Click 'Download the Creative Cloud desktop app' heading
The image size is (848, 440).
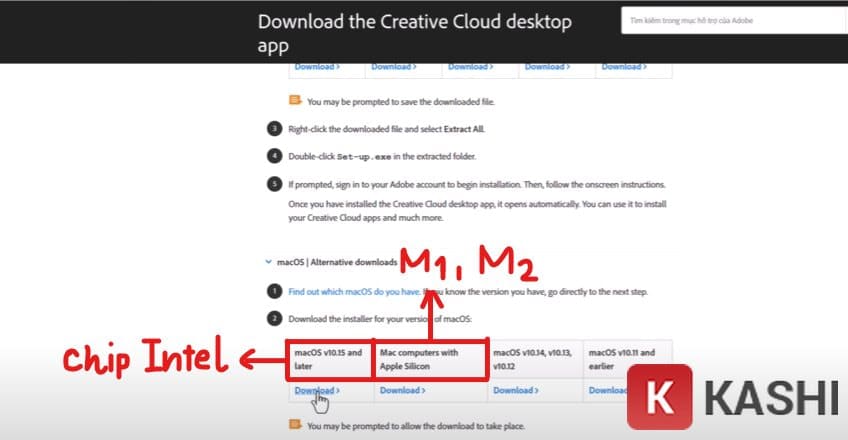pos(414,34)
